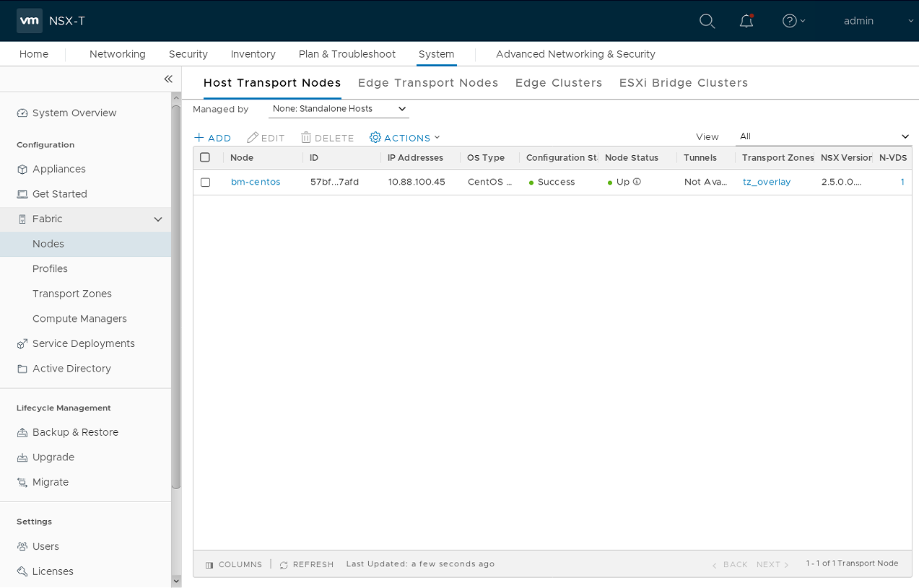
Task: Click the REFRESH circular arrows icon
Action: (284, 565)
